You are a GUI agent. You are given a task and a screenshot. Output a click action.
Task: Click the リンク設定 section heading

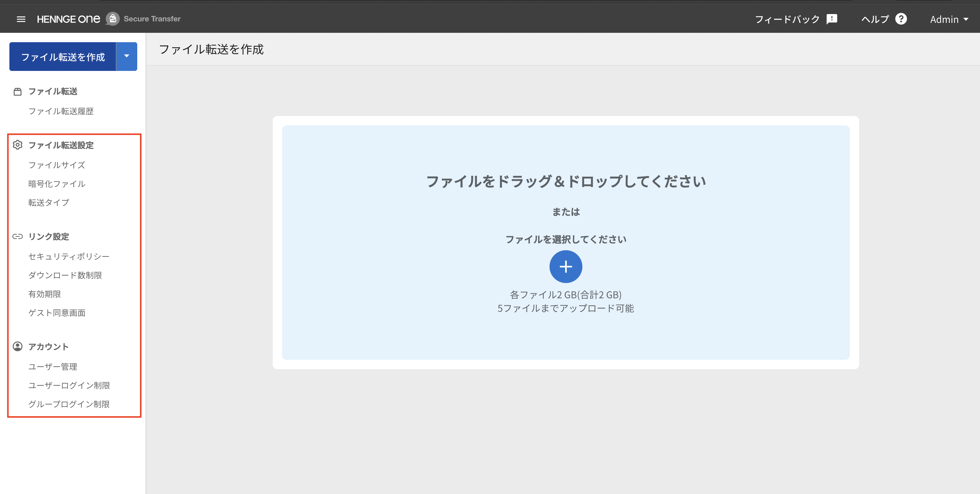[x=49, y=237]
